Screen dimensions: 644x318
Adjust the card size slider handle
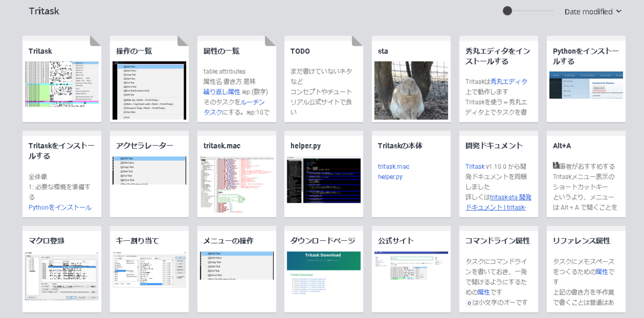(x=507, y=11)
